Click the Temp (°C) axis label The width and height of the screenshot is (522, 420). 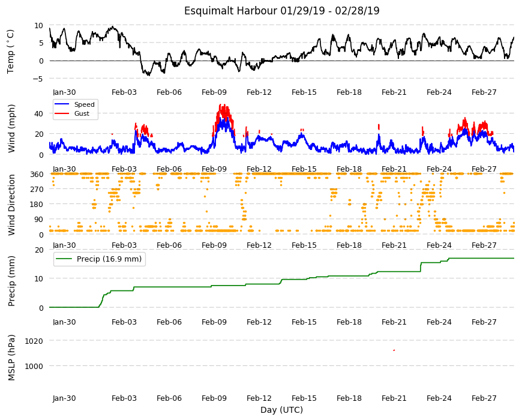[x=11, y=52]
